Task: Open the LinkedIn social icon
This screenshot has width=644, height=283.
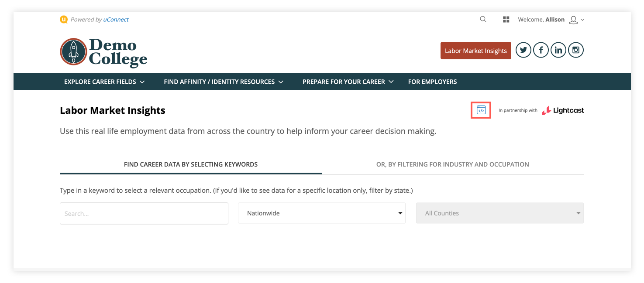Action: click(x=558, y=51)
